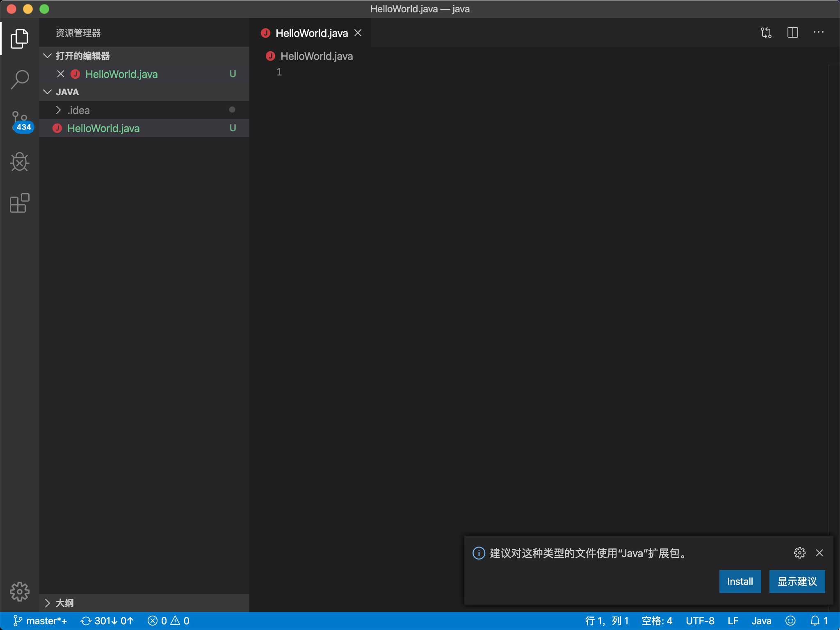This screenshot has height=630, width=840.
Task: Close HelloWorld.java in open editors list
Action: 61,74
